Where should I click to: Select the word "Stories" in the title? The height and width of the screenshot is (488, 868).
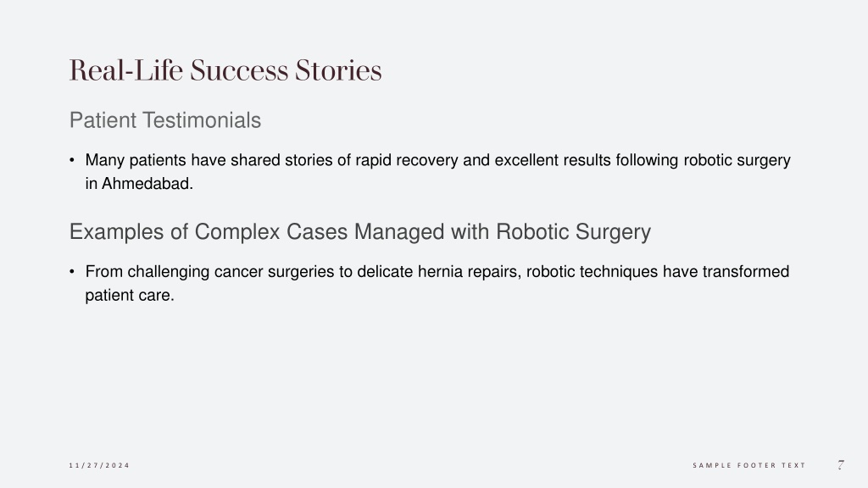(x=338, y=71)
